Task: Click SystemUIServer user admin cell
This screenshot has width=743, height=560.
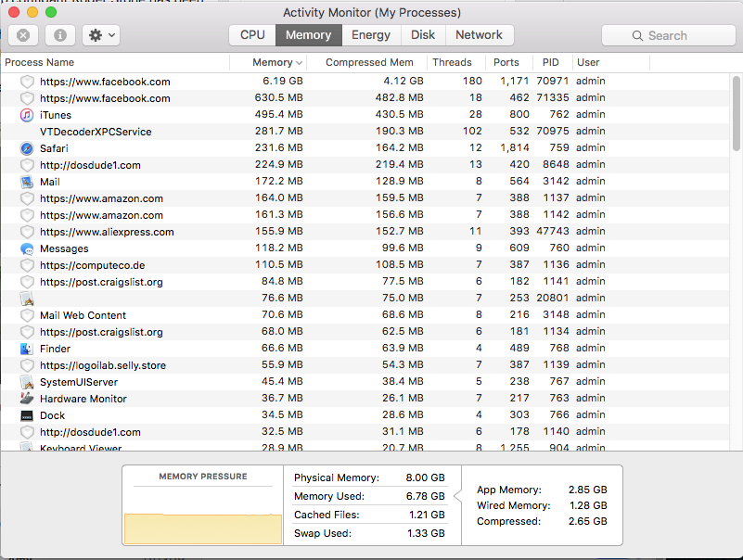Action: pyautogui.click(x=591, y=381)
